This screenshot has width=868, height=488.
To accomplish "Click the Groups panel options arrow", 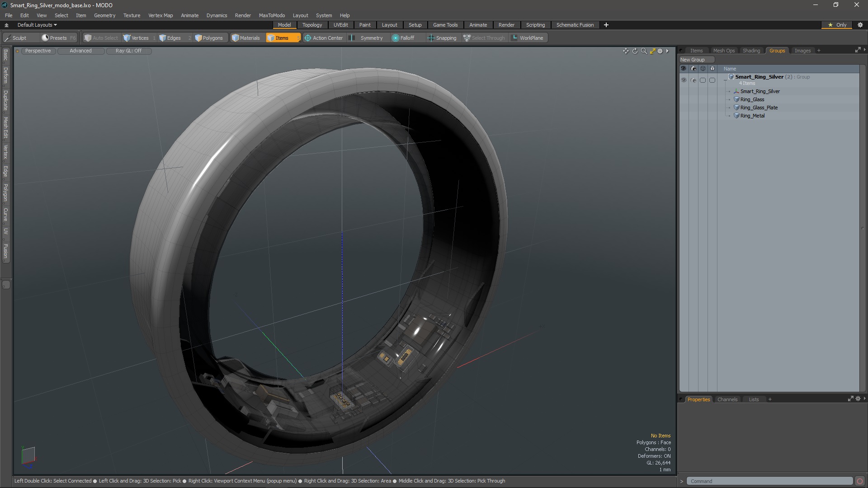I will tap(864, 50).
